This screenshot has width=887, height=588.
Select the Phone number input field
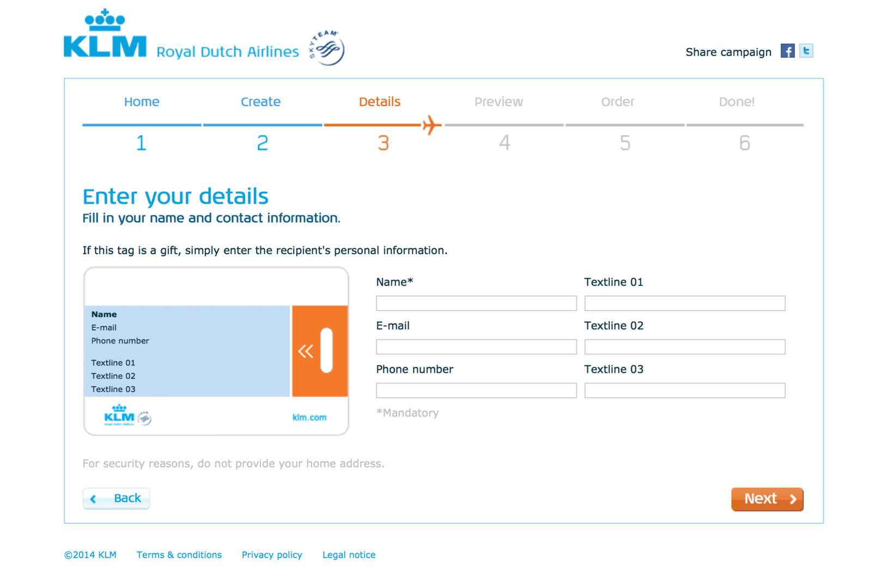point(476,390)
